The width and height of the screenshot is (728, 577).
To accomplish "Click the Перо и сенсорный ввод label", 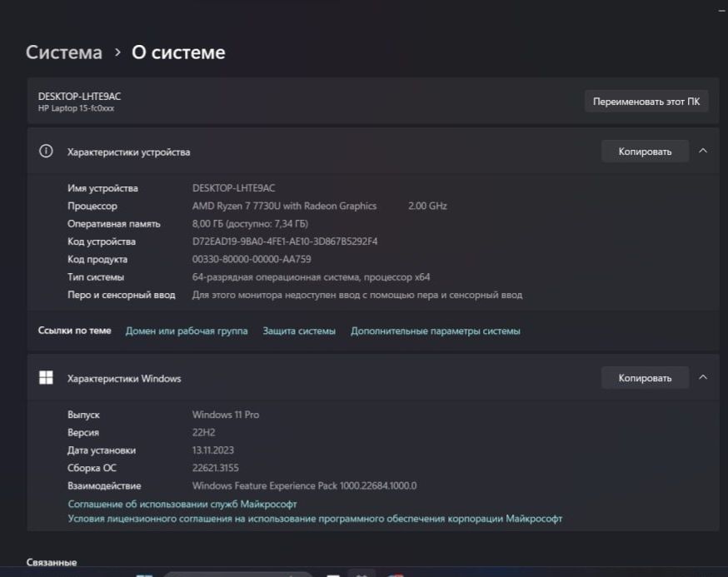I will tap(121, 295).
